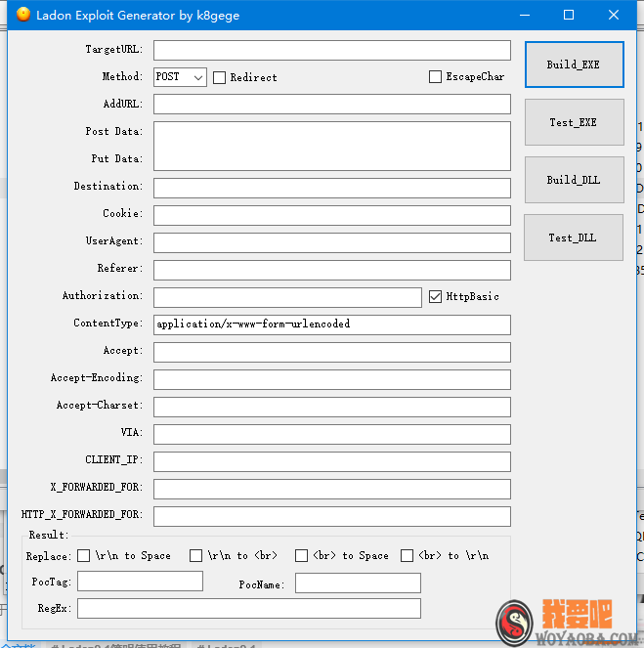
Task: Click the Test_EXE button
Action: click(575, 122)
